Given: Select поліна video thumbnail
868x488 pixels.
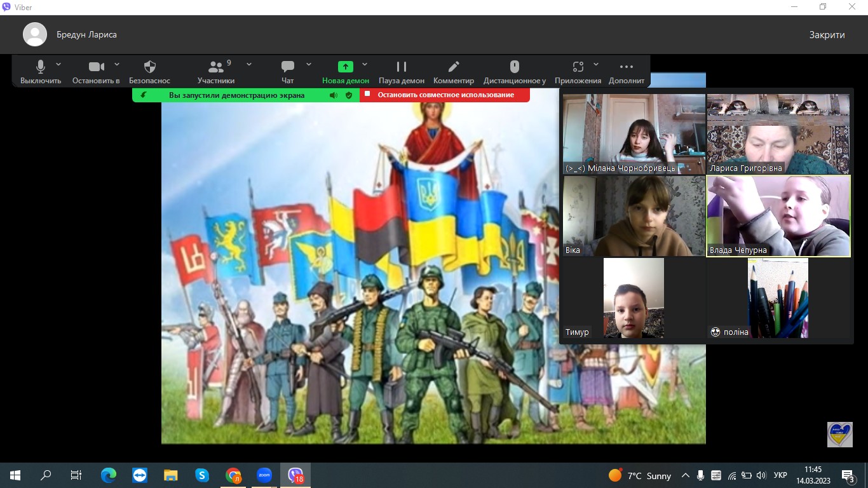Looking at the screenshot, I should pyautogui.click(x=778, y=298).
